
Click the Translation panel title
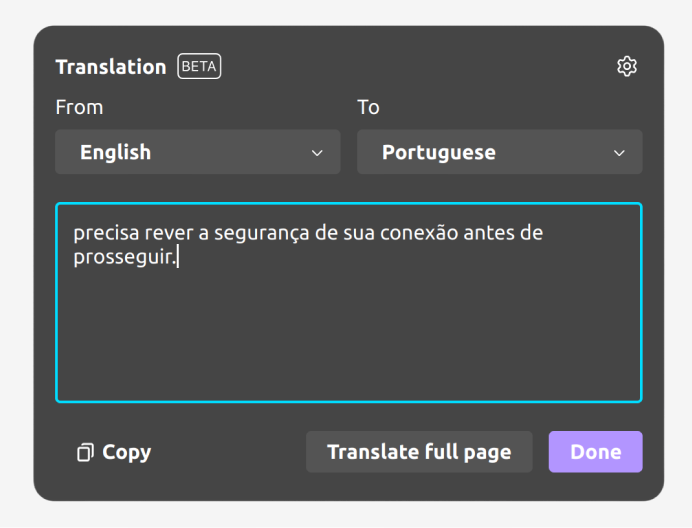pos(111,67)
